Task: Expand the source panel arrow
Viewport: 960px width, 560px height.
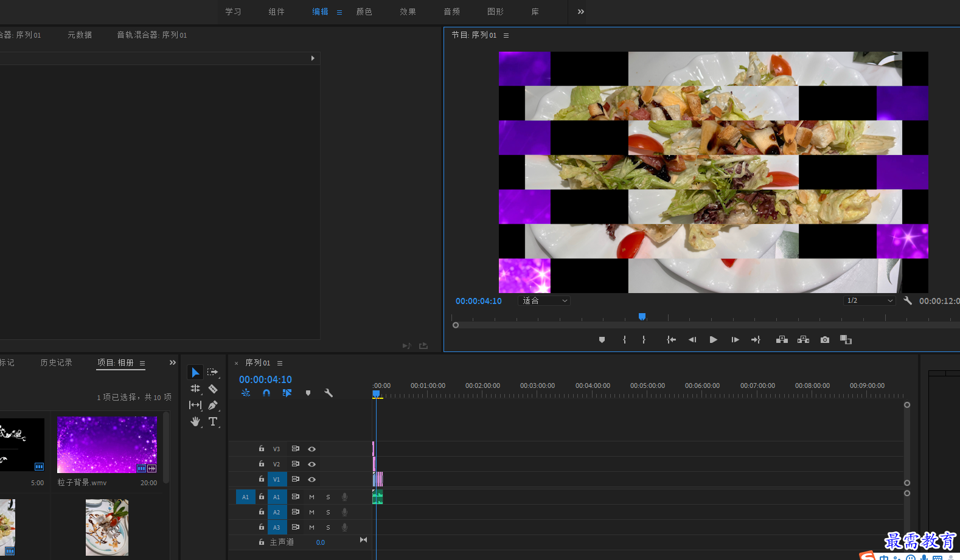Action: (313, 58)
